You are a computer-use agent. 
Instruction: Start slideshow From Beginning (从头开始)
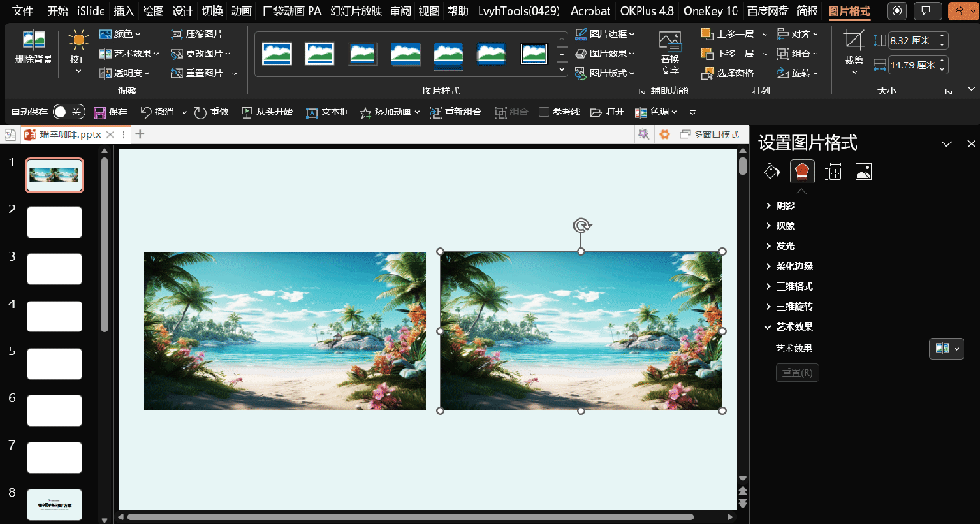pyautogui.click(x=267, y=112)
